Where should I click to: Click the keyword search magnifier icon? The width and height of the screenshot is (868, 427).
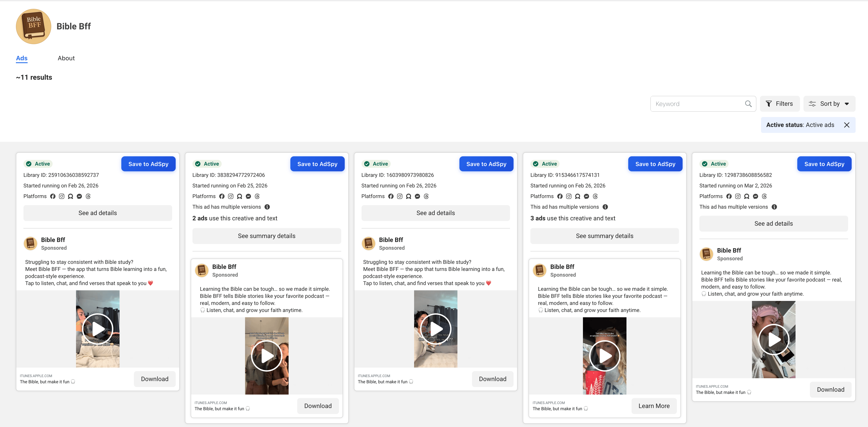[x=748, y=104]
